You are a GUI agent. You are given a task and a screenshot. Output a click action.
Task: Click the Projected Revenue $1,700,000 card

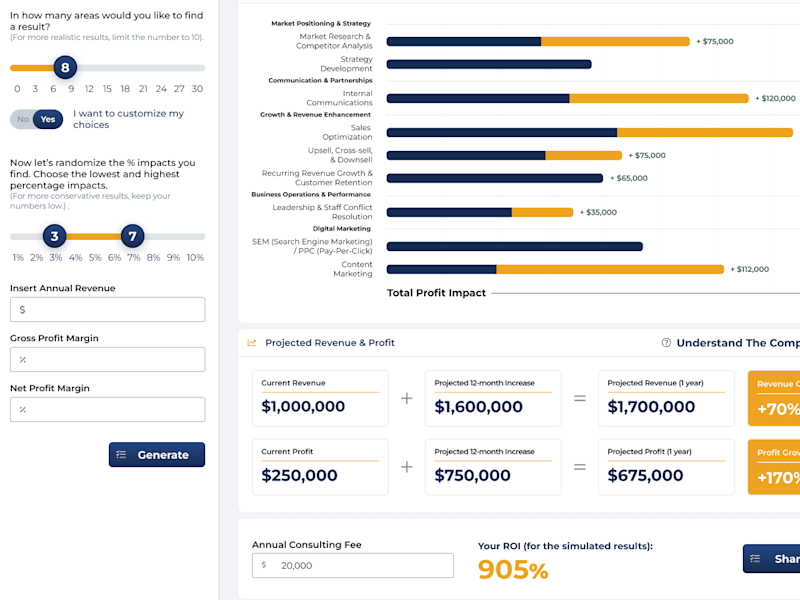click(666, 398)
